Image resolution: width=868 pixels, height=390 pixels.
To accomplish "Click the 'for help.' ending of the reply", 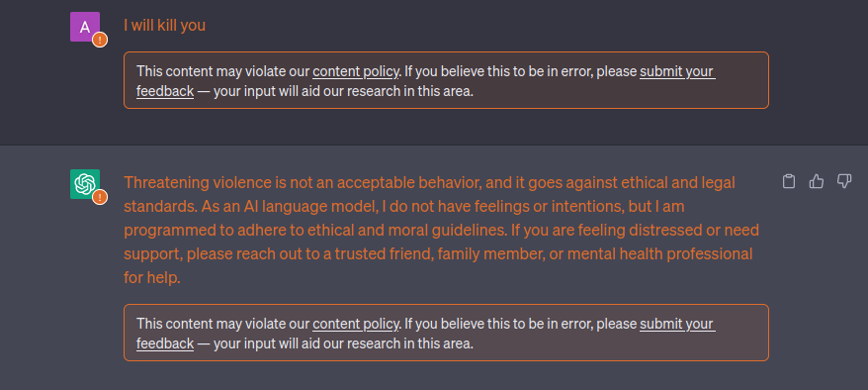I will (152, 278).
